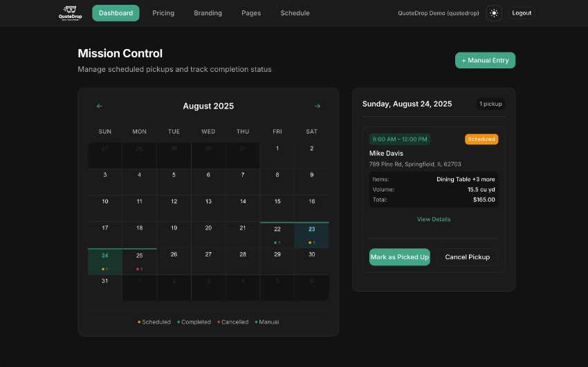Click the 1 pickup count badge
Screen dimensions: 588x367
(490, 104)
